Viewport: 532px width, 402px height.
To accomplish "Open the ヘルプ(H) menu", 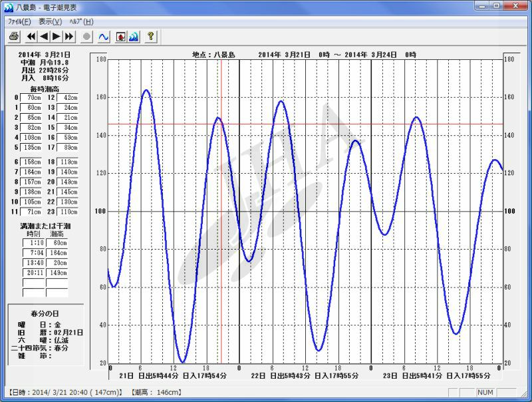I will click(81, 22).
